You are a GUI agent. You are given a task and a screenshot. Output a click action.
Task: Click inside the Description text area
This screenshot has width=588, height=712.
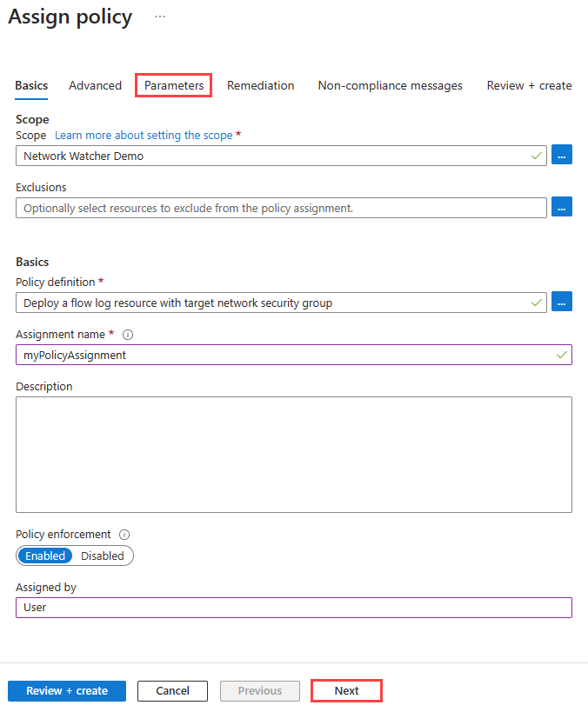[293, 454]
